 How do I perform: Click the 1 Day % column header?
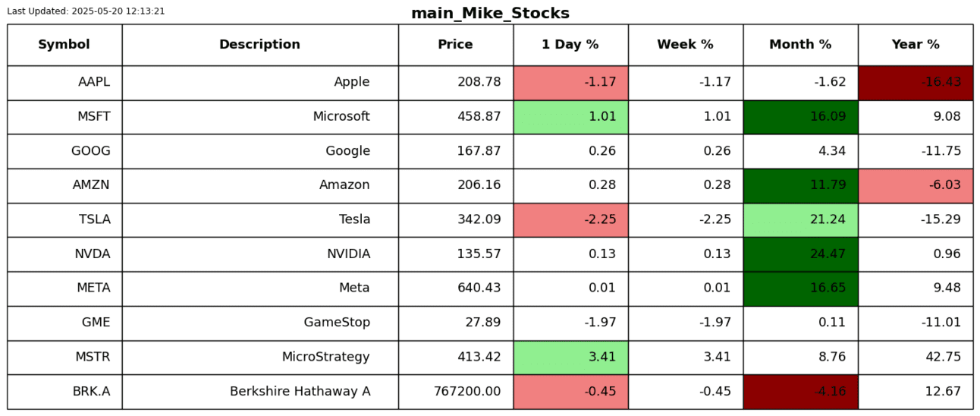pos(570,45)
